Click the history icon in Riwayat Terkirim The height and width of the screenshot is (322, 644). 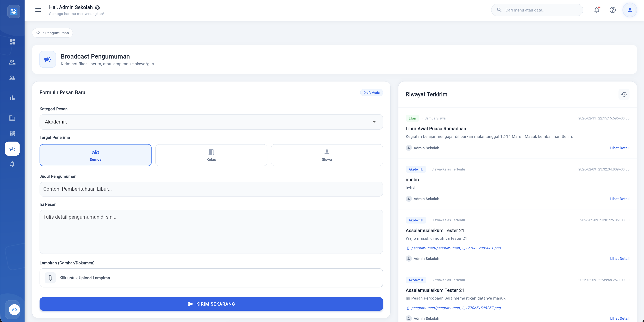tap(624, 94)
